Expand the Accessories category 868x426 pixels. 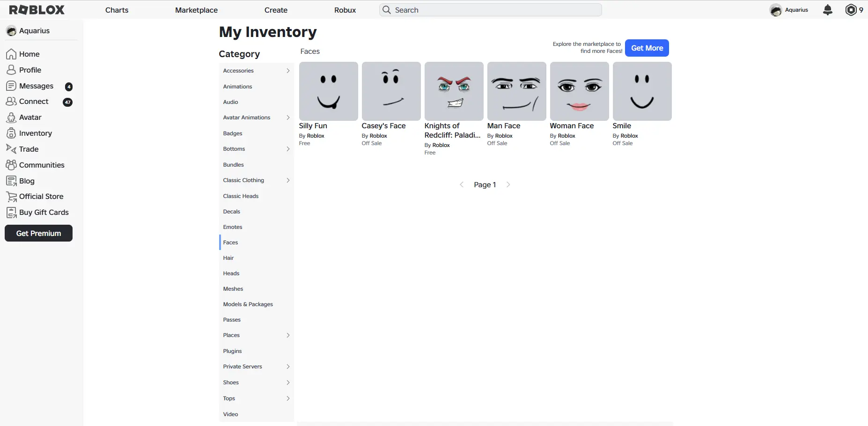click(288, 71)
